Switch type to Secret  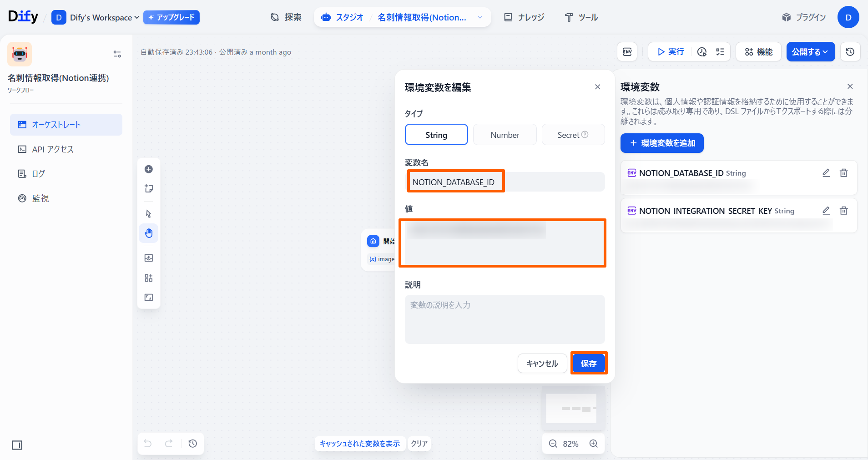click(573, 135)
